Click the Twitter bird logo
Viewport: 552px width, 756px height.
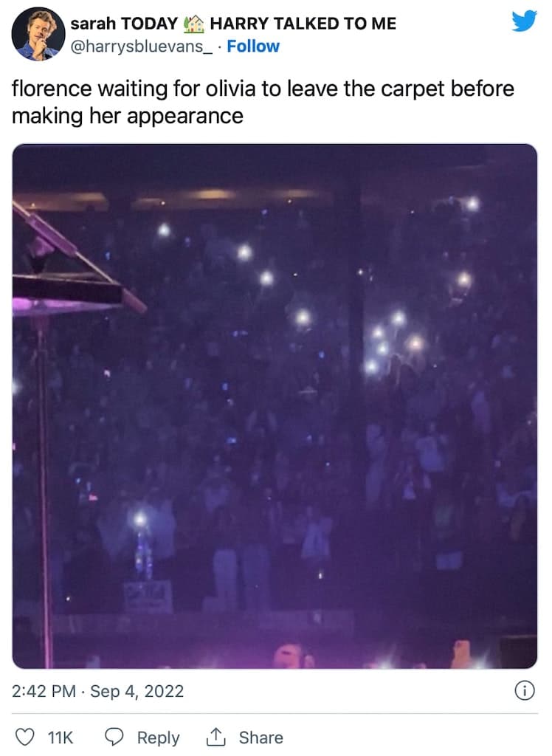coord(524,21)
